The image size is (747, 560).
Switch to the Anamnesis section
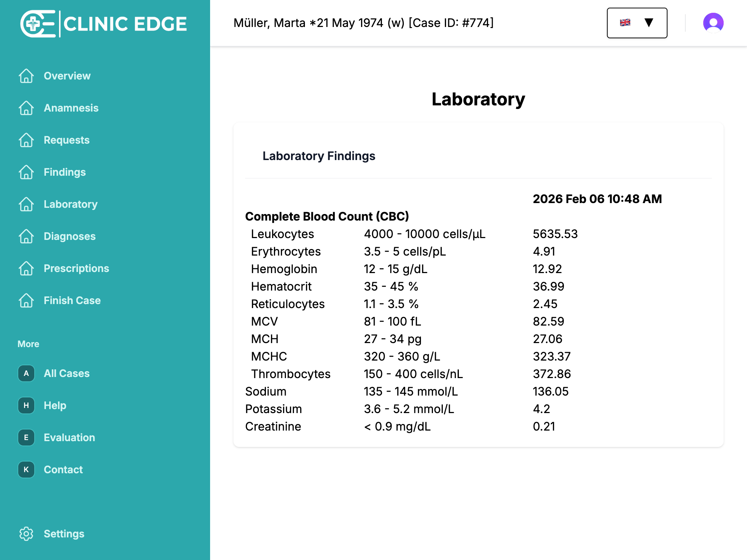pyautogui.click(x=71, y=108)
